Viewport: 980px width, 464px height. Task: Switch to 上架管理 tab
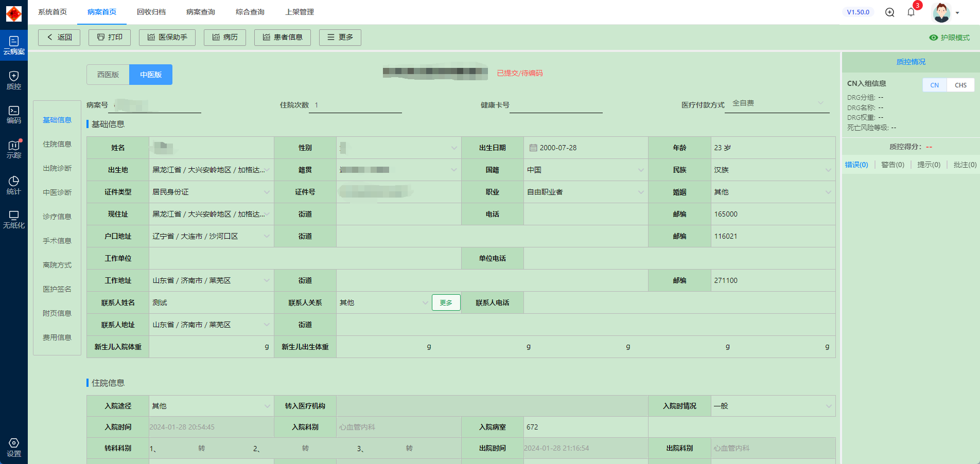[x=300, y=12]
